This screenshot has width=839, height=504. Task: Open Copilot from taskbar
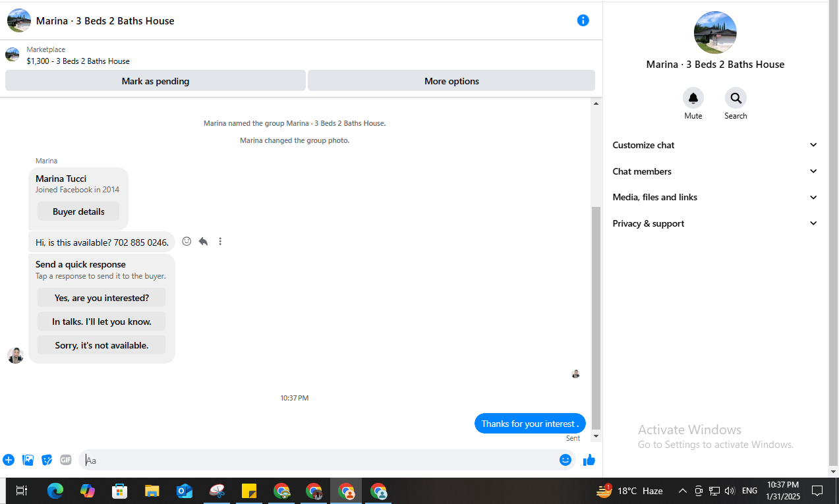coord(88,491)
